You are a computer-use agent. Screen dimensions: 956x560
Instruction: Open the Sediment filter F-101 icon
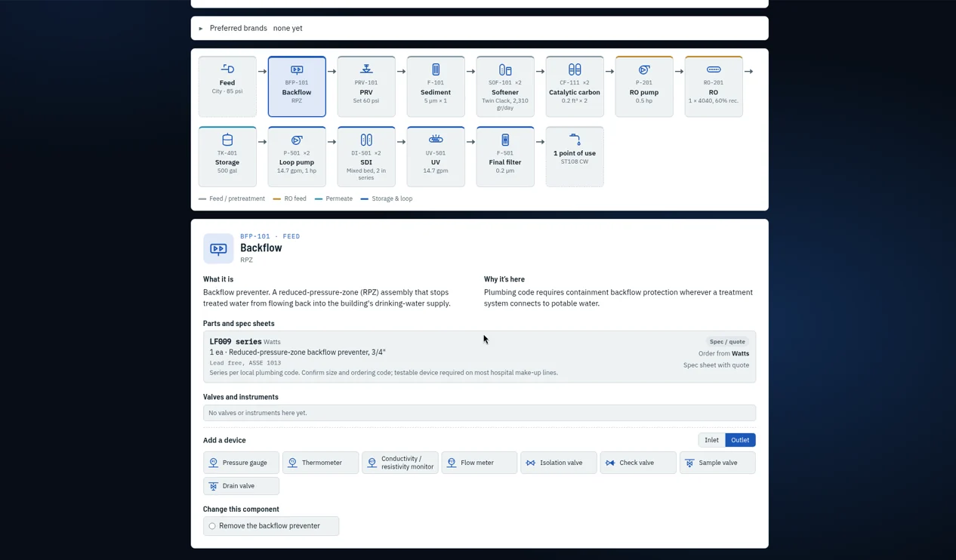(436, 69)
